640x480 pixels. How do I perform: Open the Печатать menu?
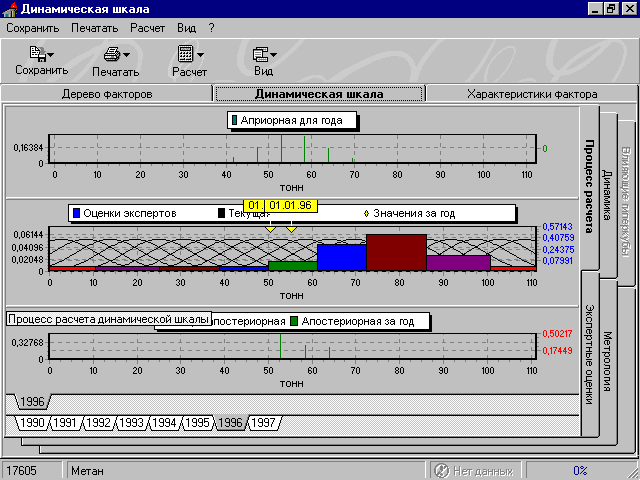pyautogui.click(x=95, y=28)
